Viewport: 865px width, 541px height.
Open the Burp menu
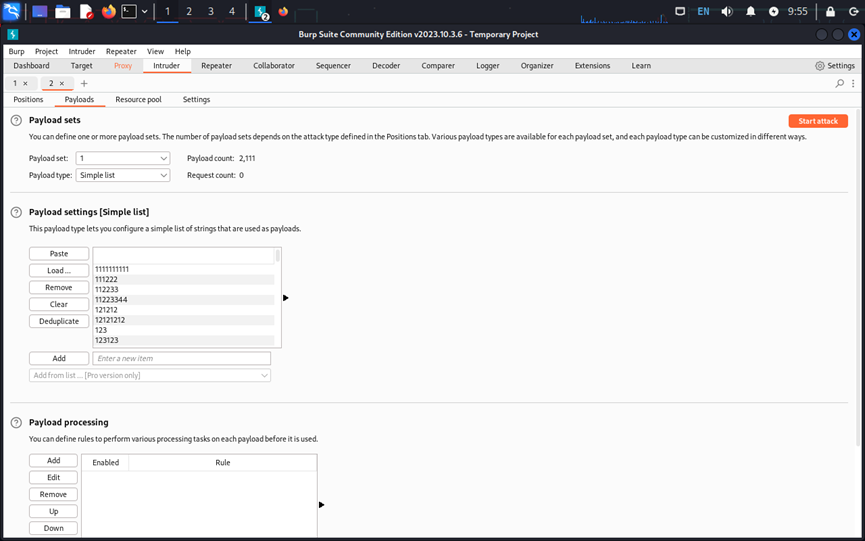17,51
